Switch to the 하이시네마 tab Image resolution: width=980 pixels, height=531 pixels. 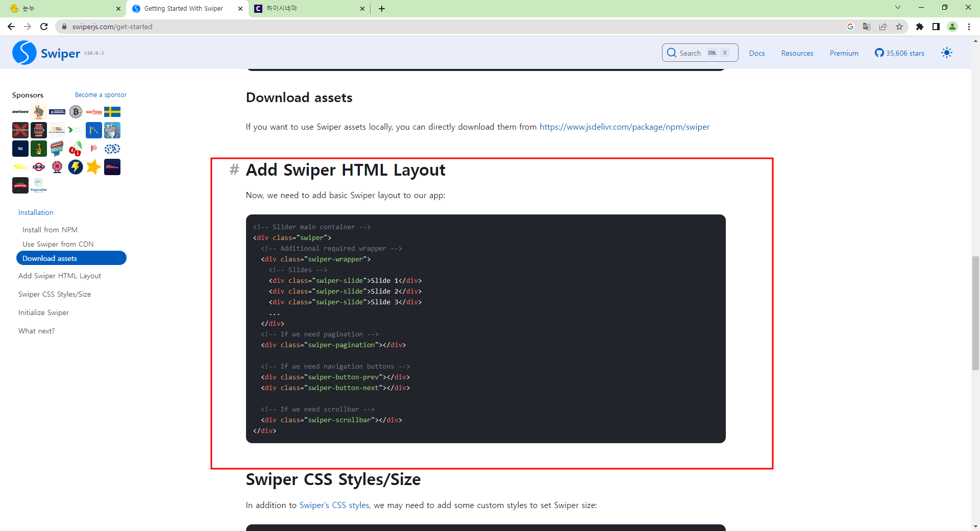pyautogui.click(x=309, y=9)
